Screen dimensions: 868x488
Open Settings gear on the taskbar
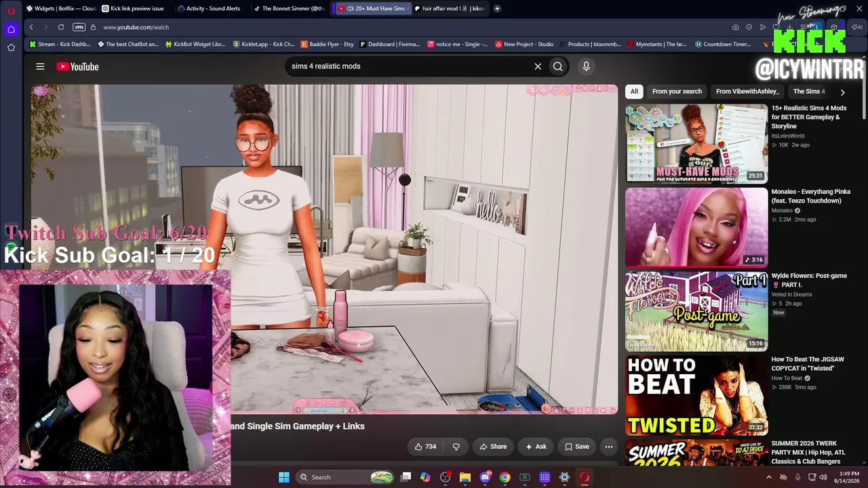tap(564, 477)
